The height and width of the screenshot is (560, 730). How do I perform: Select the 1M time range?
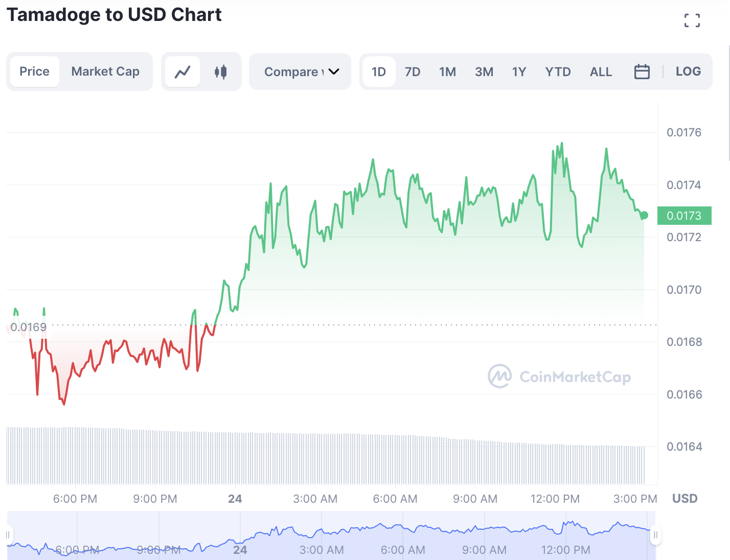(x=447, y=72)
